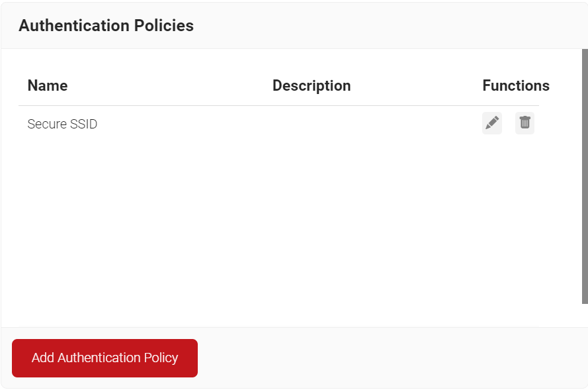
Task: Click the pencil icon under Functions
Action: [x=492, y=123]
